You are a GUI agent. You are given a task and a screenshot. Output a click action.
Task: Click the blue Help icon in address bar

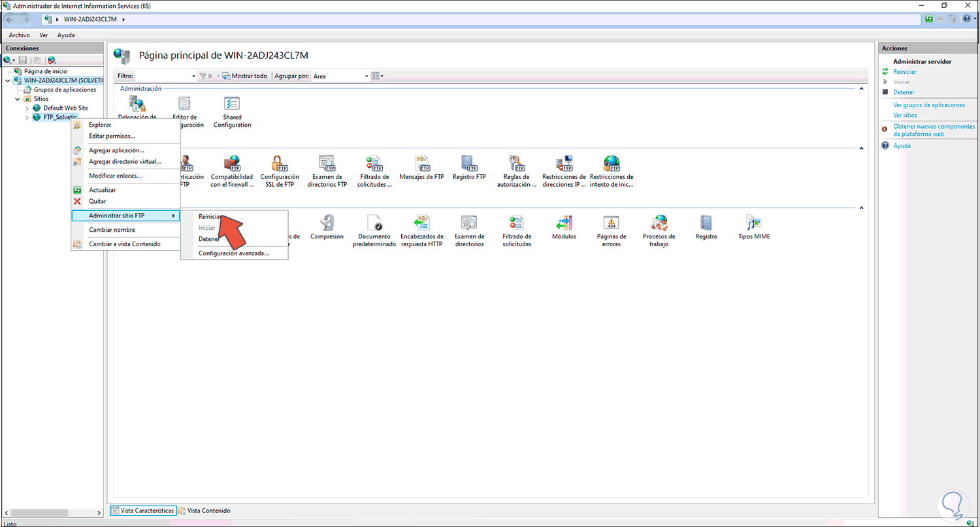[966, 19]
